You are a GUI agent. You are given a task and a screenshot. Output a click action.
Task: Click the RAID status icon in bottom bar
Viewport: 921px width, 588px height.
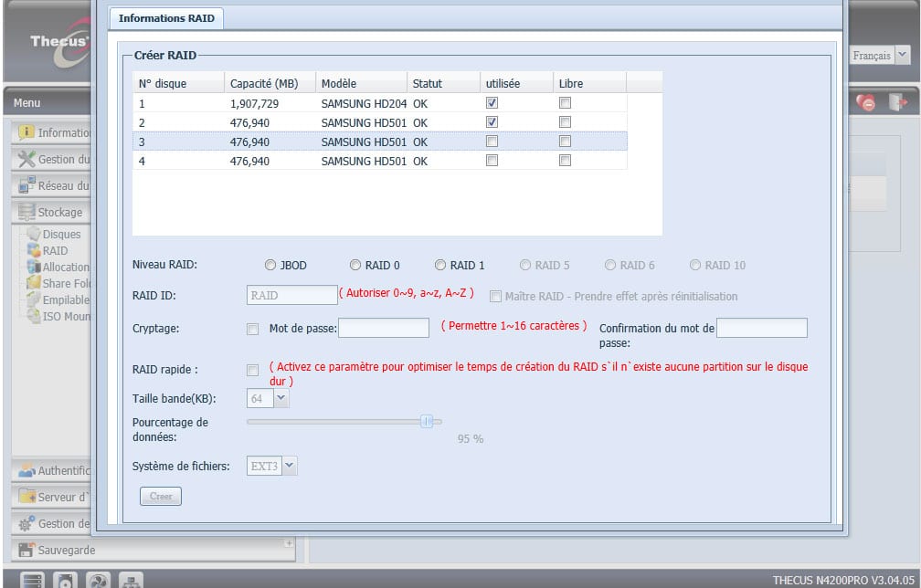pyautogui.click(x=33, y=580)
